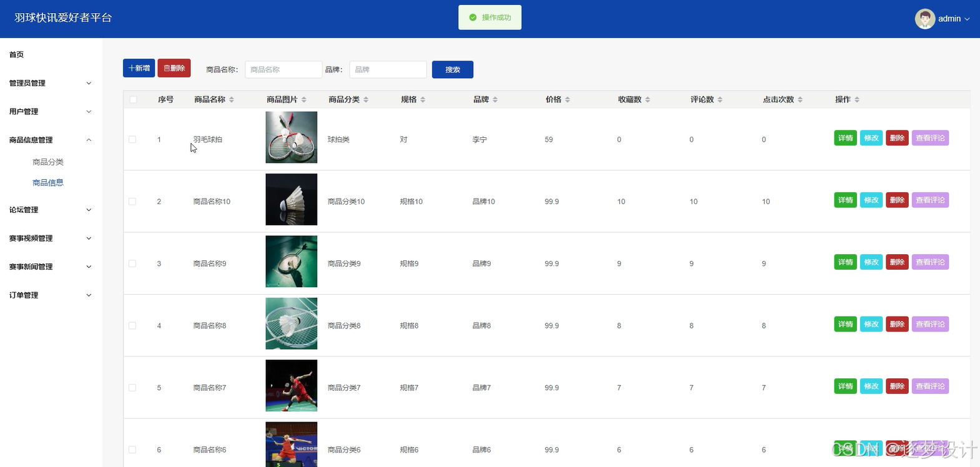Select the checkbox for 商品名称7 row
The height and width of the screenshot is (467, 980).
[x=132, y=388]
